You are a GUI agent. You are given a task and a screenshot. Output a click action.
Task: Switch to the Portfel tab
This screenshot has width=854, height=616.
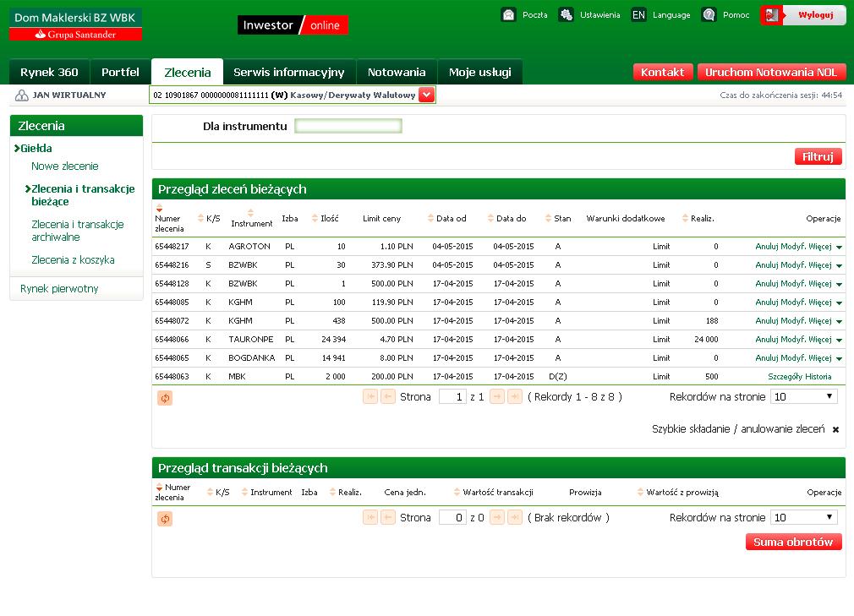point(120,72)
